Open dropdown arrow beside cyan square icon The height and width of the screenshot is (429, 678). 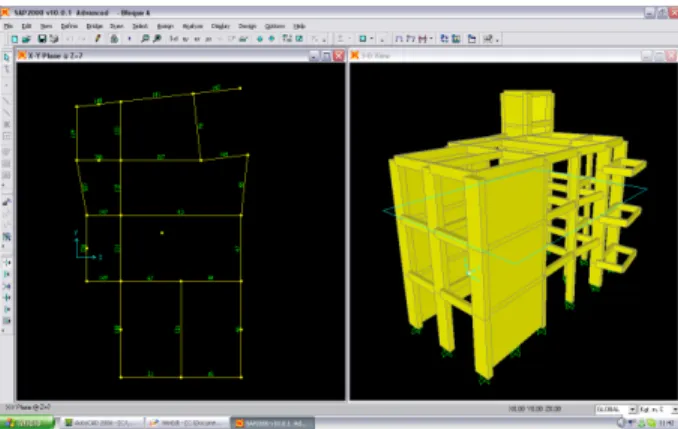pos(371,39)
